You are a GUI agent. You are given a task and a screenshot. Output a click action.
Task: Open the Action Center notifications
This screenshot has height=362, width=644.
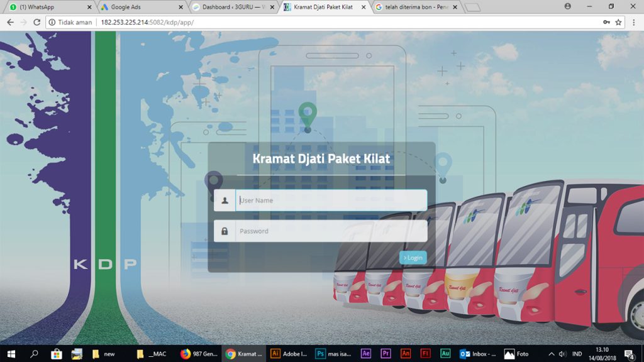pos(629,354)
